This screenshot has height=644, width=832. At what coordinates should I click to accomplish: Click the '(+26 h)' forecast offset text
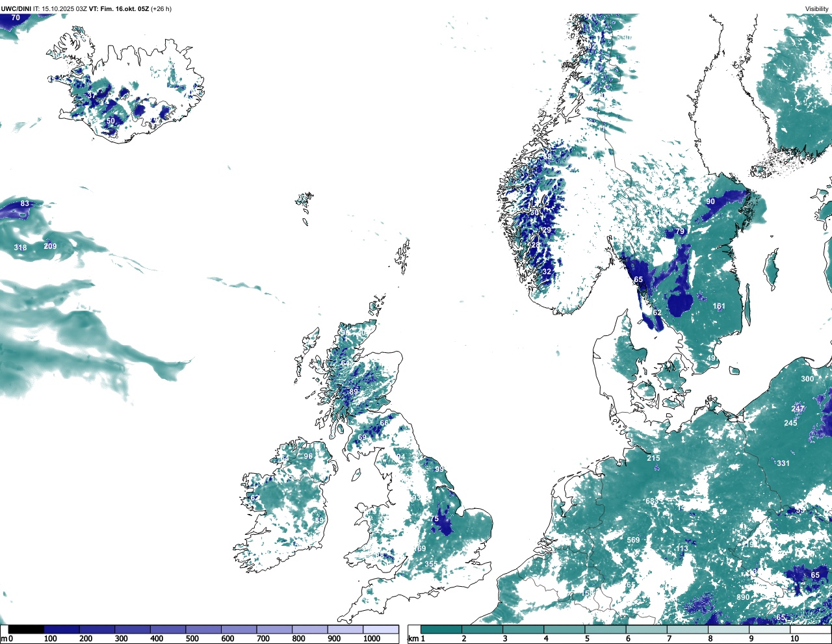[161, 9]
